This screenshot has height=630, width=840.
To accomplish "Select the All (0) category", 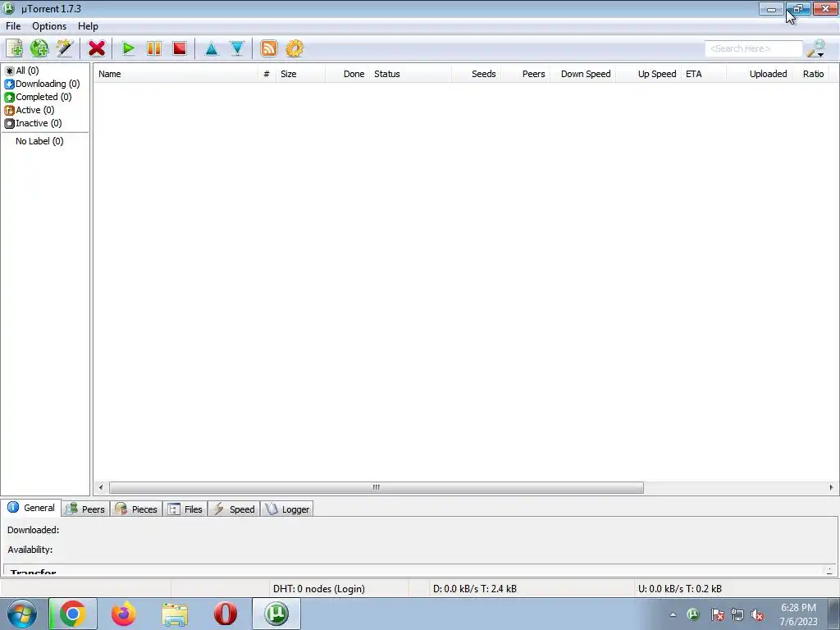I will click(22, 71).
